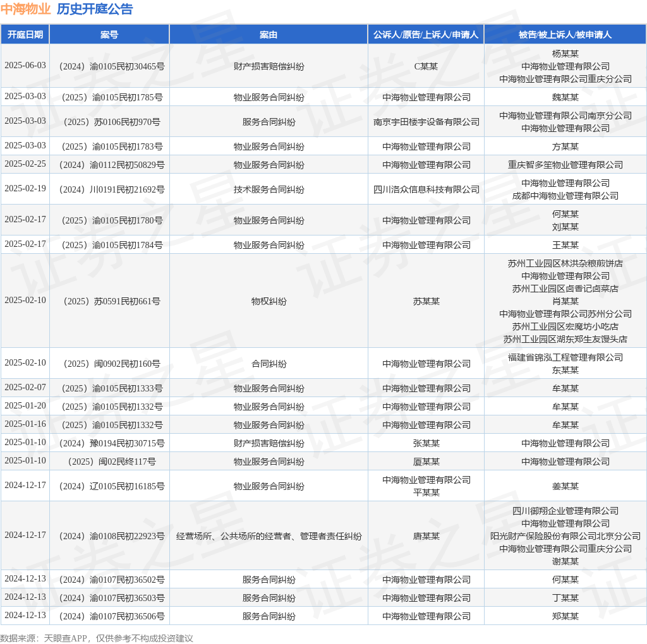Select defendant 丁某某

(x=565, y=598)
